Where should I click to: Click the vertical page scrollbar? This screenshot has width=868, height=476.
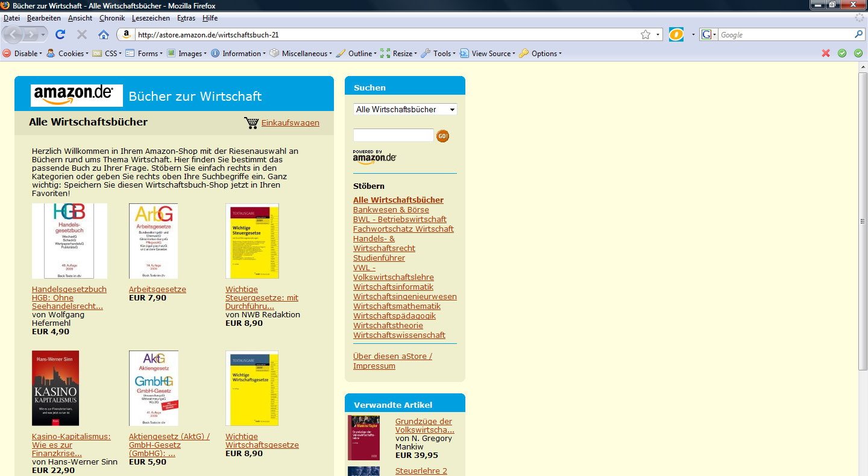(x=863, y=221)
